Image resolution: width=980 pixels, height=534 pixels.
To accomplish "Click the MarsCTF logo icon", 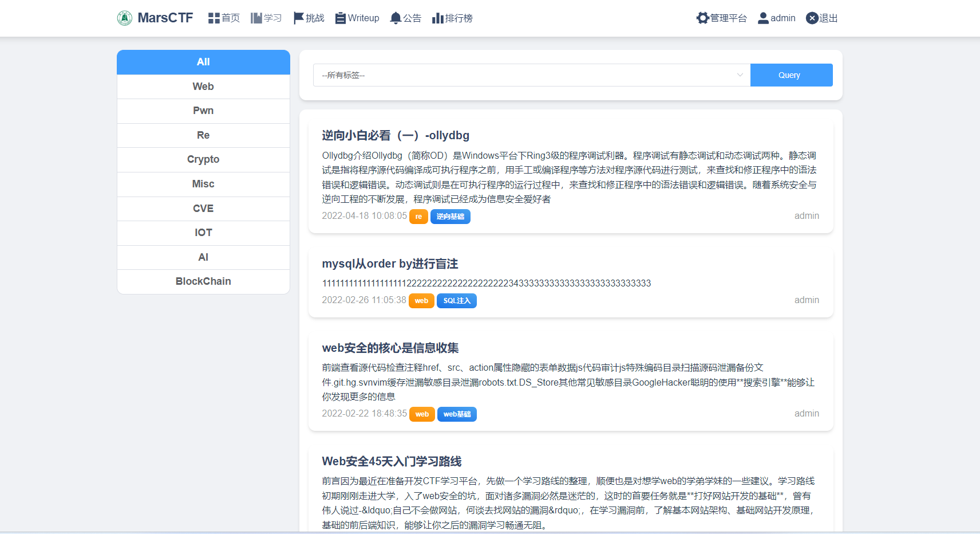I will [125, 18].
